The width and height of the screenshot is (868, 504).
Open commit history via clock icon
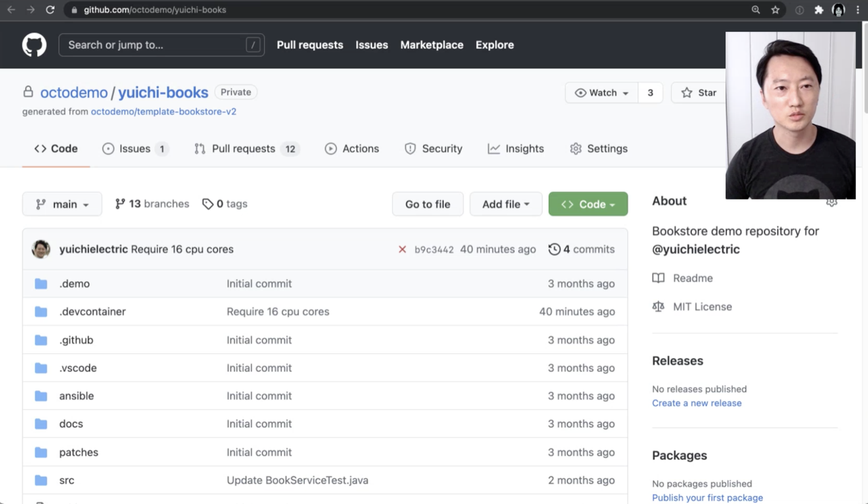[x=554, y=249]
